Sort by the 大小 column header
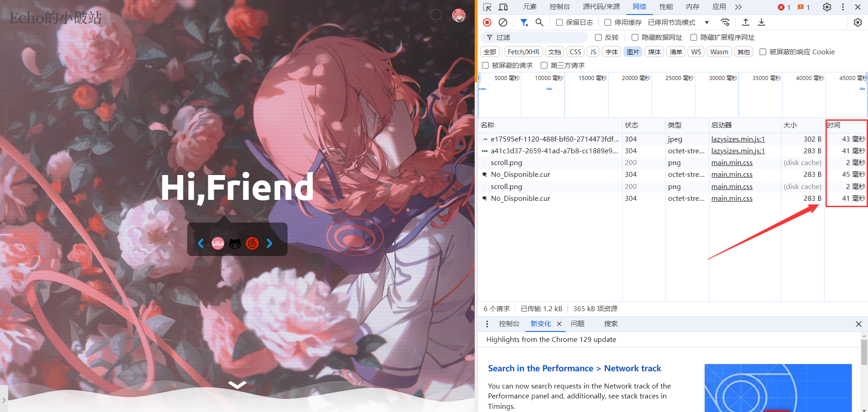The height and width of the screenshot is (412, 868). [x=802, y=125]
